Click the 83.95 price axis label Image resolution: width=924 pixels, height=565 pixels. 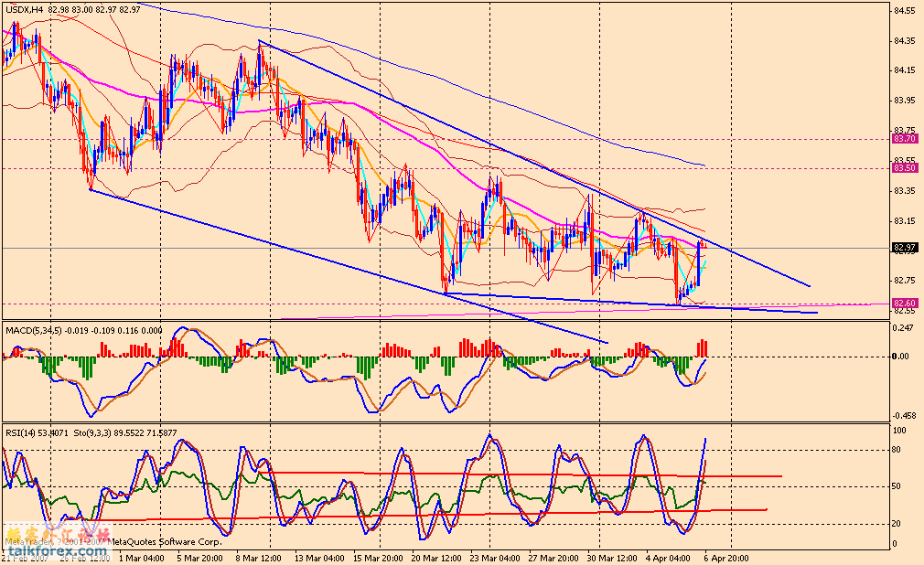905,101
